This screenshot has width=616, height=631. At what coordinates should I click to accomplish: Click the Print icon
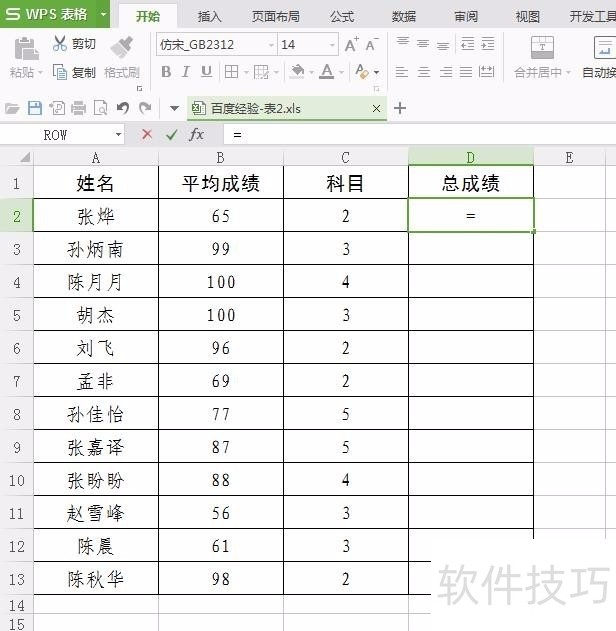coord(78,108)
